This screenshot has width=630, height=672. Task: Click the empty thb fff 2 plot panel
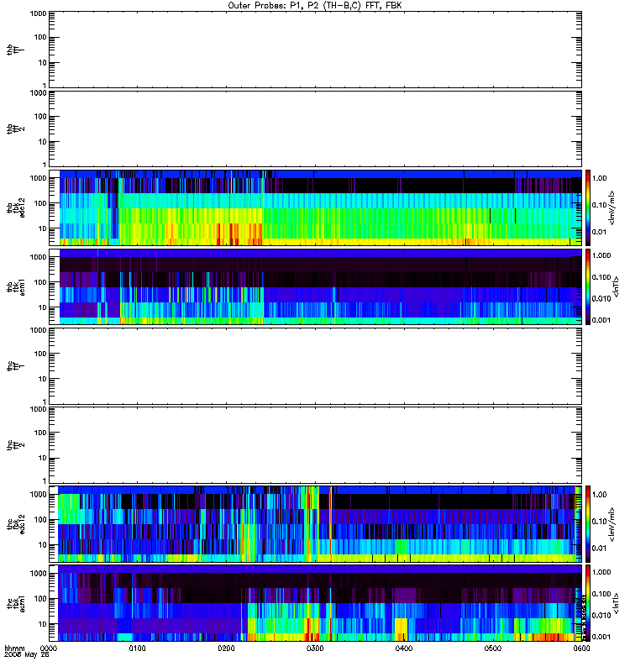pos(315,129)
